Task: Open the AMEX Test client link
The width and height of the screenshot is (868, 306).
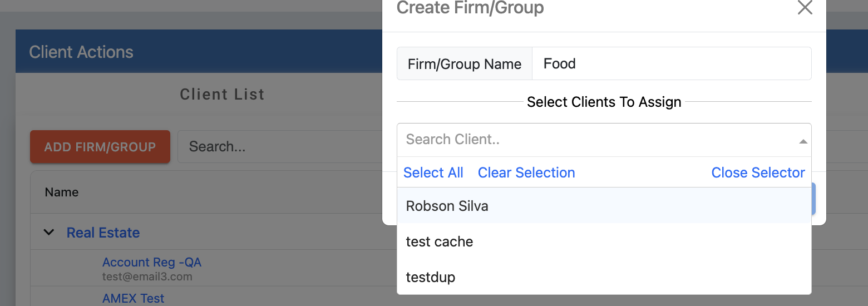Action: (133, 298)
